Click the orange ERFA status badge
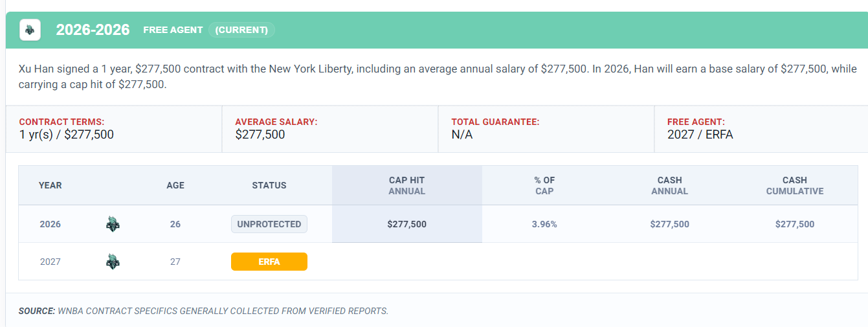 click(x=269, y=262)
